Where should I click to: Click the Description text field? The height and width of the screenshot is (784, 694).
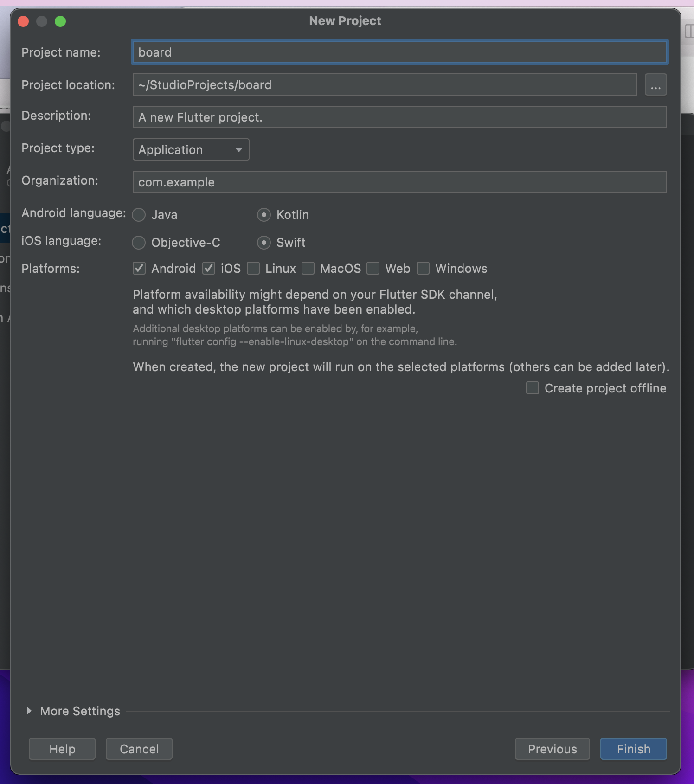pyautogui.click(x=399, y=117)
